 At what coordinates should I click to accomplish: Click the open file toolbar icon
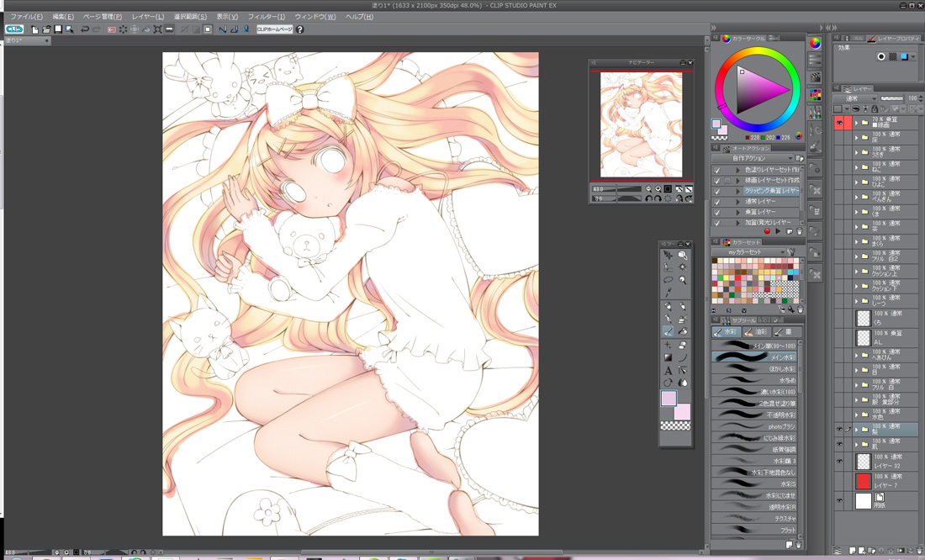click(46, 29)
